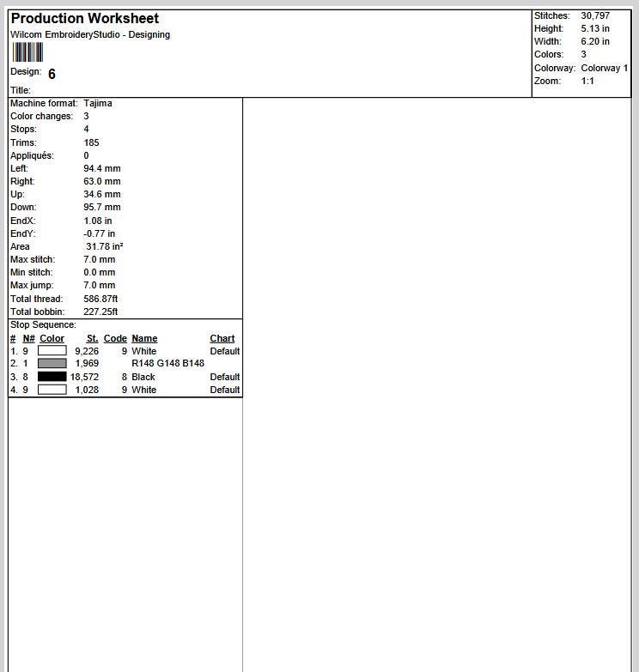The height and width of the screenshot is (672, 639).
Task: Click the Code column header
Action: click(x=115, y=338)
